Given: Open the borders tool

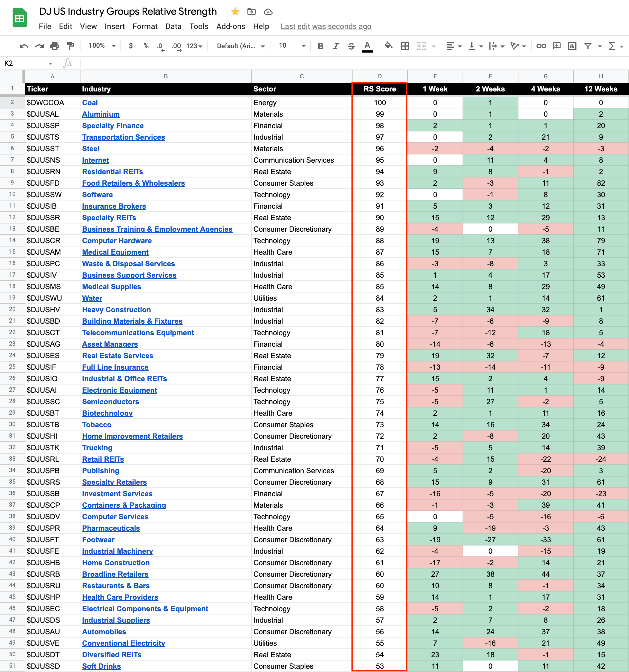Looking at the screenshot, I should 405,46.
